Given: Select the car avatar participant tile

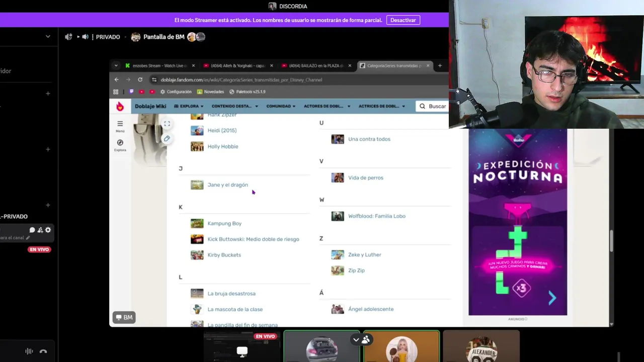Looking at the screenshot, I should [x=322, y=346].
